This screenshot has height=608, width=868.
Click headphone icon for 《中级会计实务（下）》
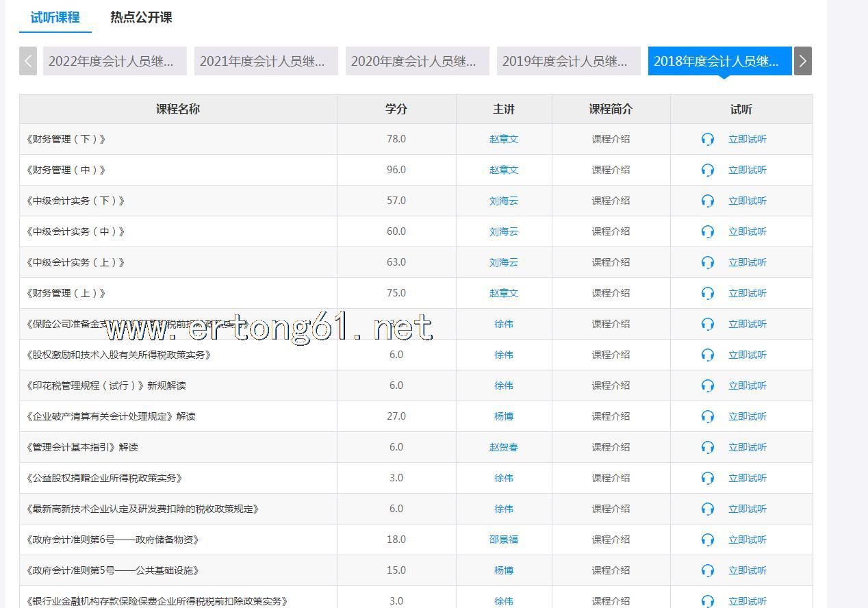coord(708,201)
